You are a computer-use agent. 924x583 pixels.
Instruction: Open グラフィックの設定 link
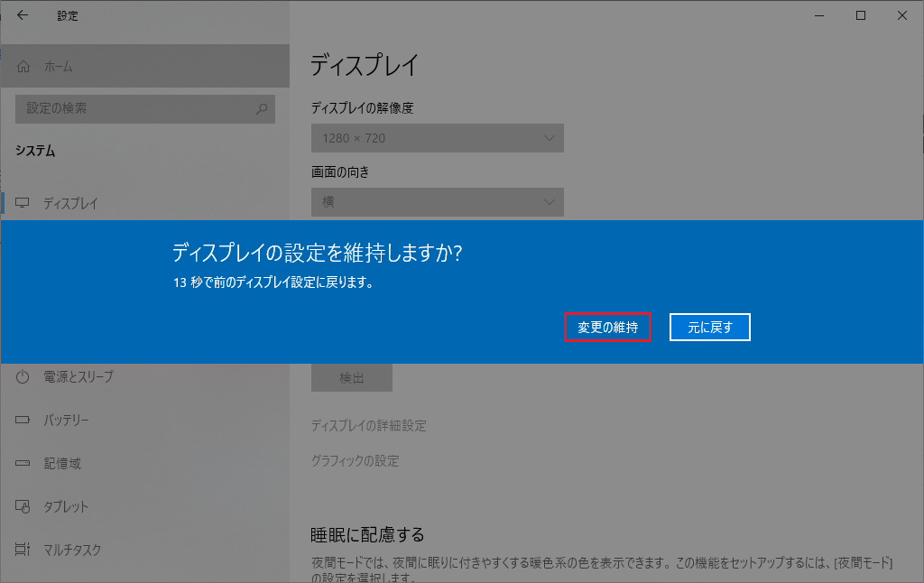click(355, 460)
